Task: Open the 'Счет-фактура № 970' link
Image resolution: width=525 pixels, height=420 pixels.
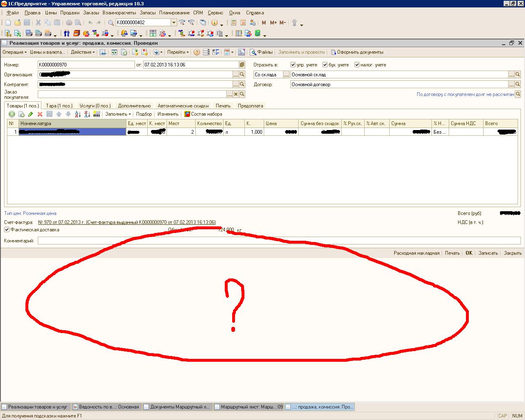Action: click(127, 222)
